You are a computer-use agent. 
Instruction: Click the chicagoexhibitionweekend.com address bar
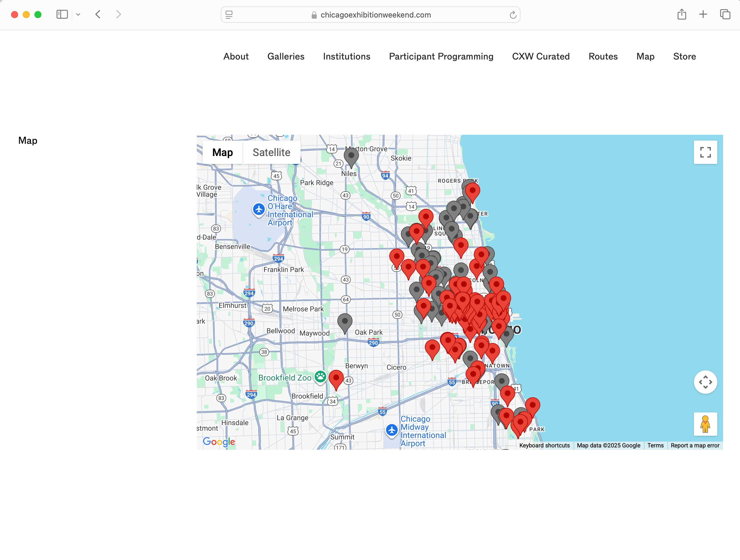(370, 15)
